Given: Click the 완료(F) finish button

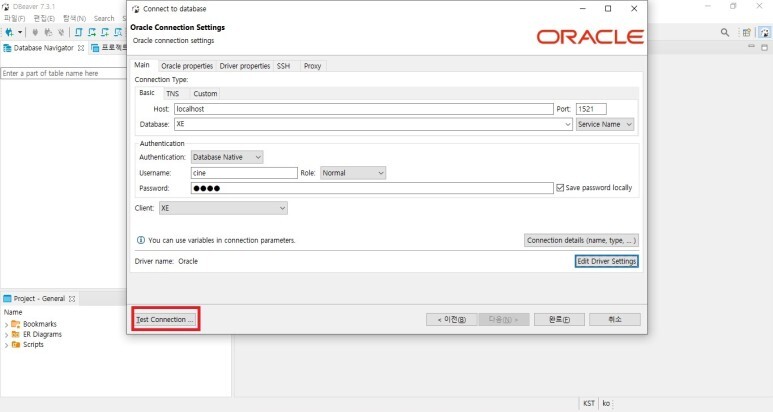Looking at the screenshot, I should pos(560,319).
